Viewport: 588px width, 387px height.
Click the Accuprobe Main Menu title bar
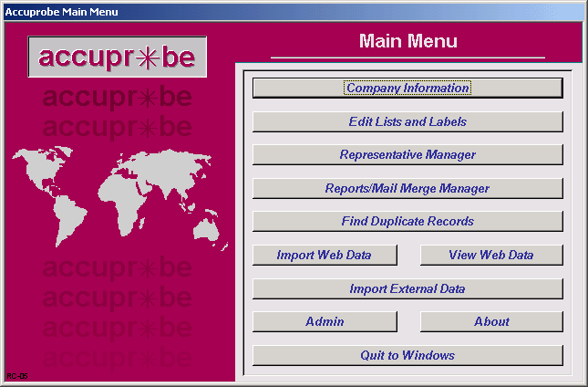tap(294, 12)
